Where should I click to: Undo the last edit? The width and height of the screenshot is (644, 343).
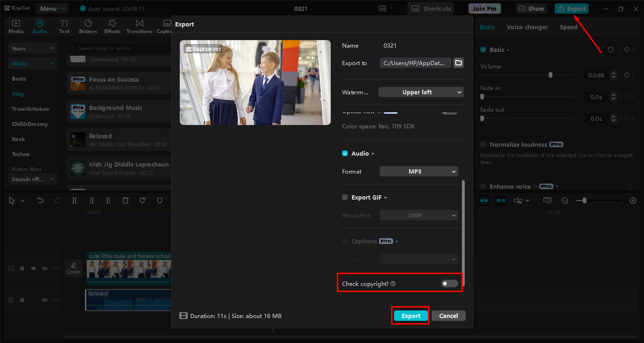40,201
